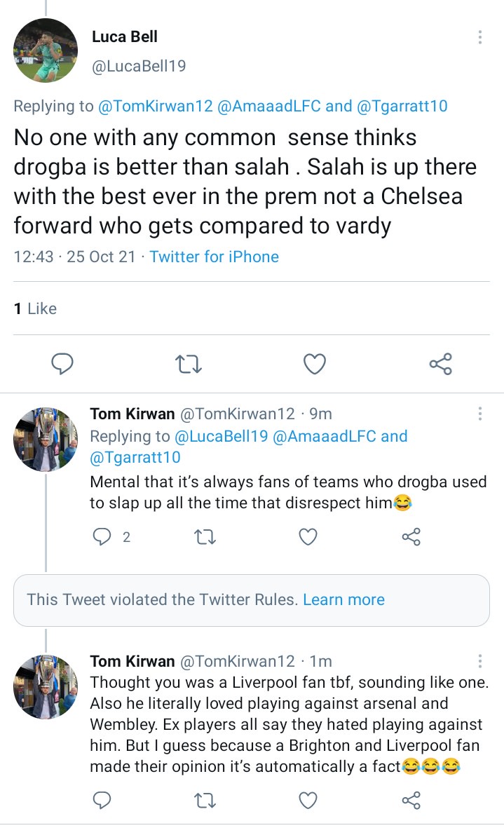
Task: Share Luca Bell's tweet
Action: pyautogui.click(x=441, y=365)
